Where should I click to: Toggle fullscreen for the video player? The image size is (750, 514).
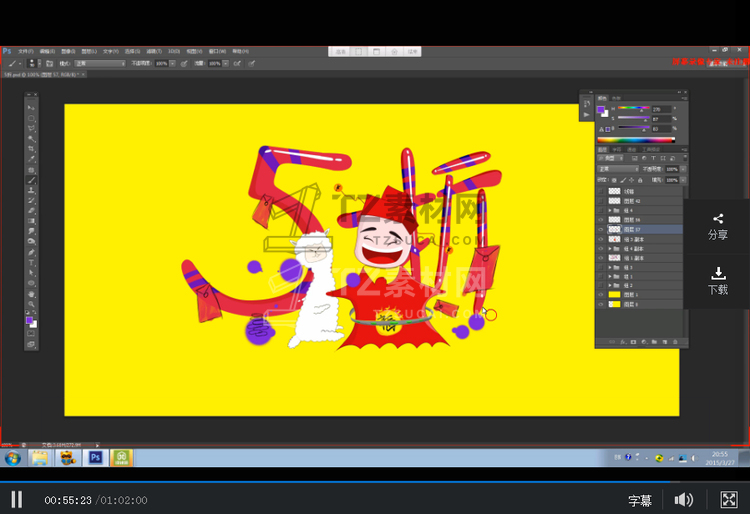(728, 500)
